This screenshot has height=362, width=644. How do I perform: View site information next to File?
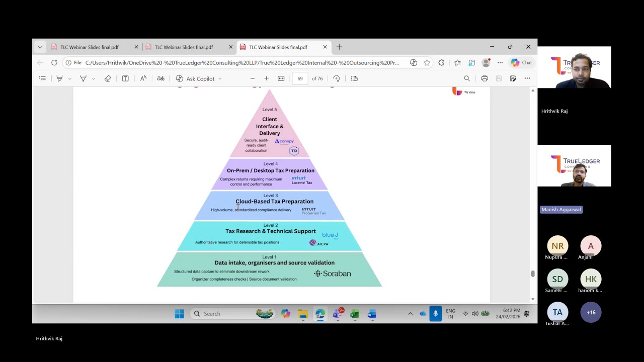74,63
